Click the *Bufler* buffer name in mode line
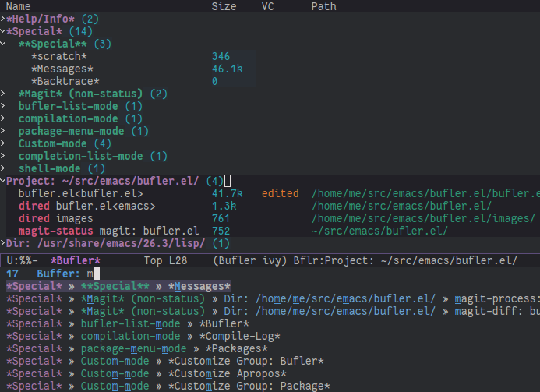The width and height of the screenshot is (540, 392). pos(75,260)
